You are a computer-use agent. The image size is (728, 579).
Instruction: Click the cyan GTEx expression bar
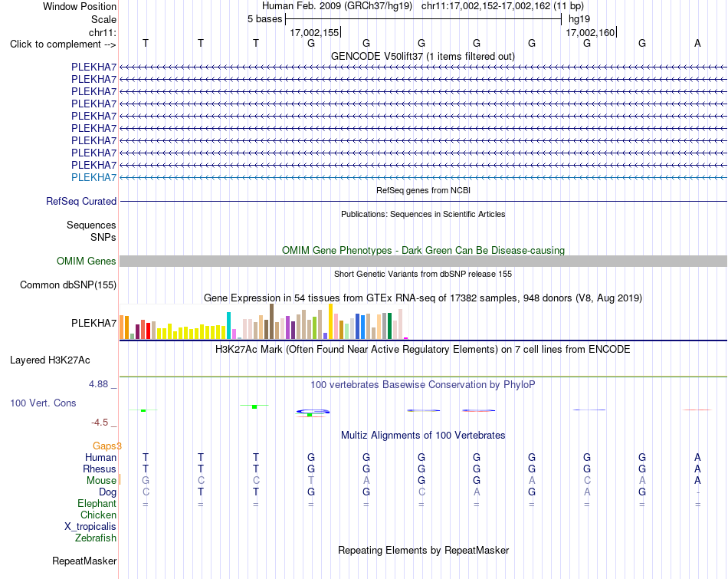pos(228,325)
